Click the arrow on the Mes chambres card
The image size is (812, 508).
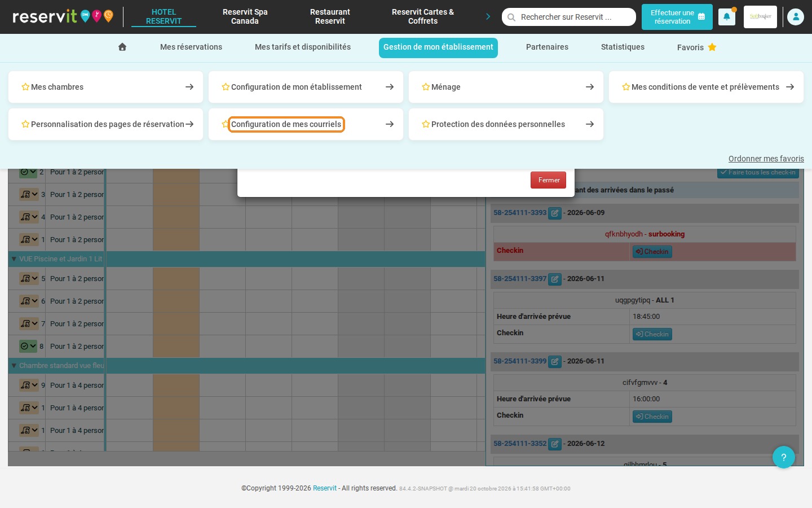pos(189,87)
